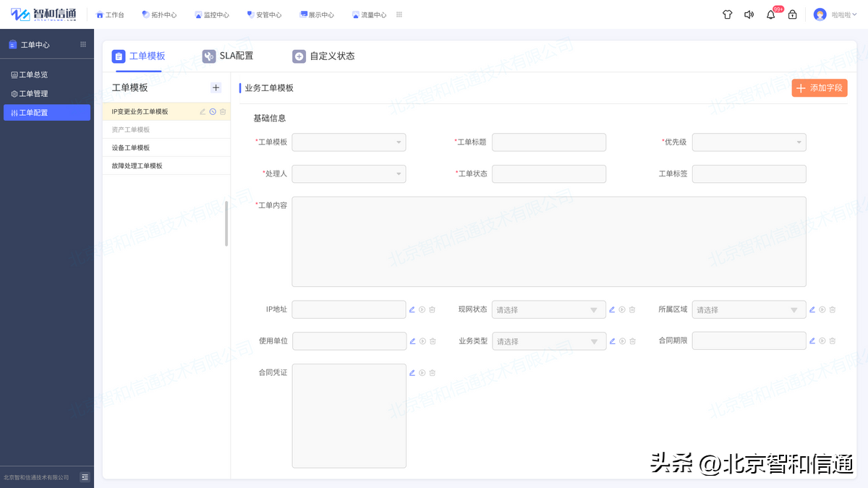
Task: Open the 优先级 priority dropdown
Action: point(749,142)
